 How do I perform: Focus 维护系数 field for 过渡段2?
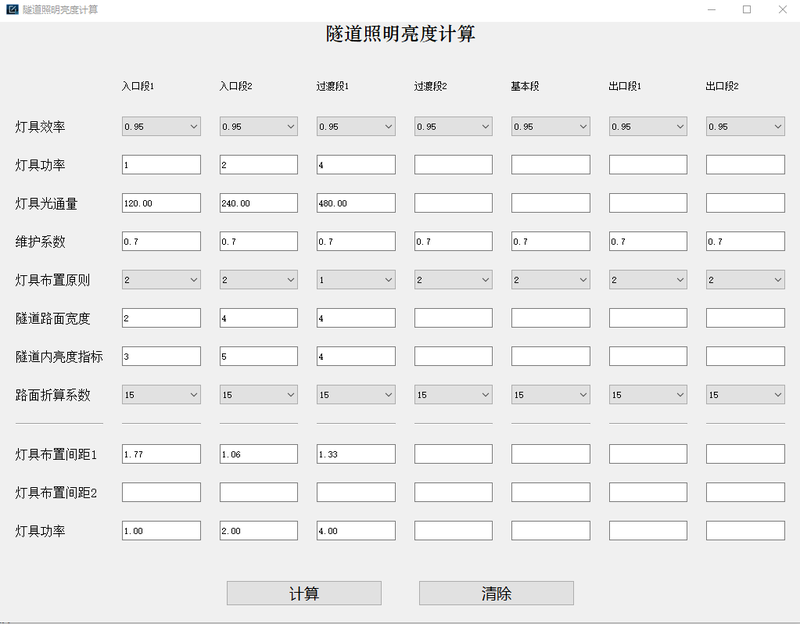click(454, 241)
